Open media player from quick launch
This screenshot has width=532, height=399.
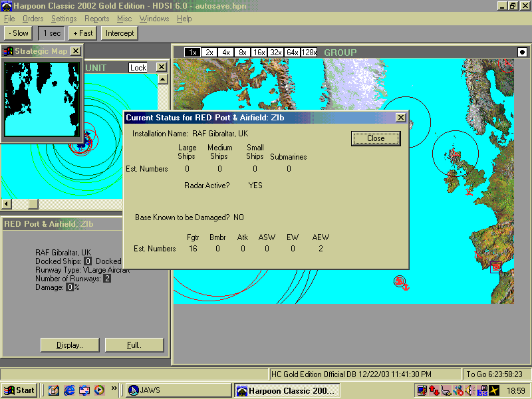click(99, 390)
